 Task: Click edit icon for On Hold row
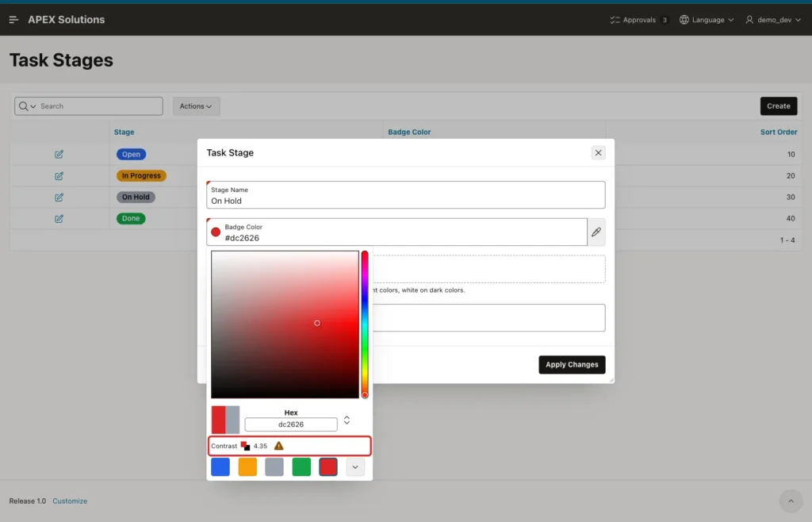(59, 198)
